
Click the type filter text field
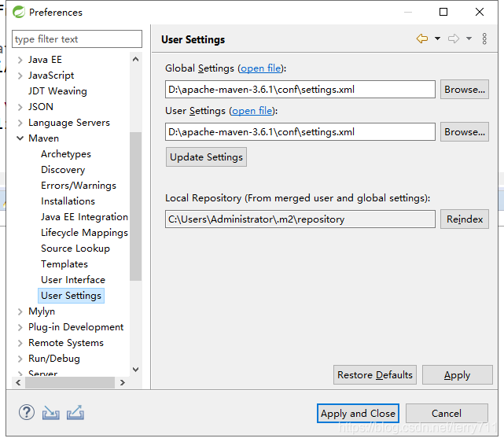click(77, 39)
